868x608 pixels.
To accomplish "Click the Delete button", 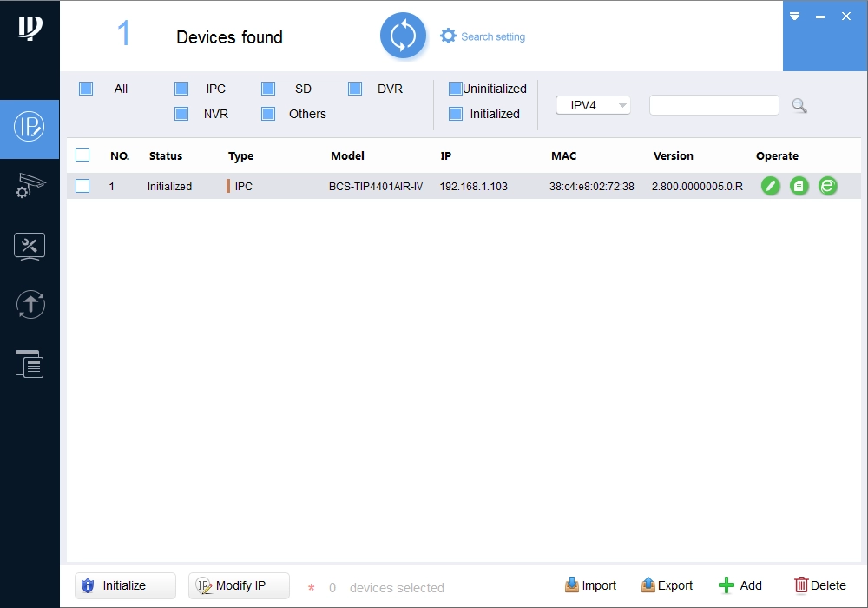I will [820, 585].
